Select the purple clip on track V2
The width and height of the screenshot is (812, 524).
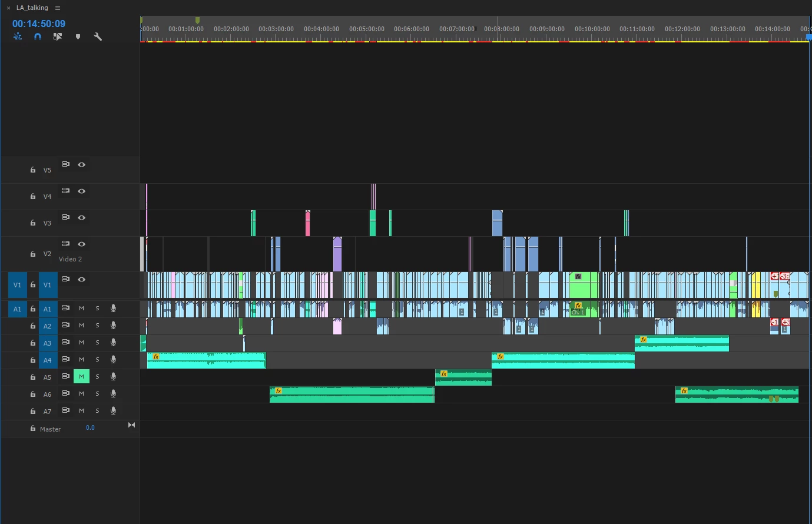point(337,254)
